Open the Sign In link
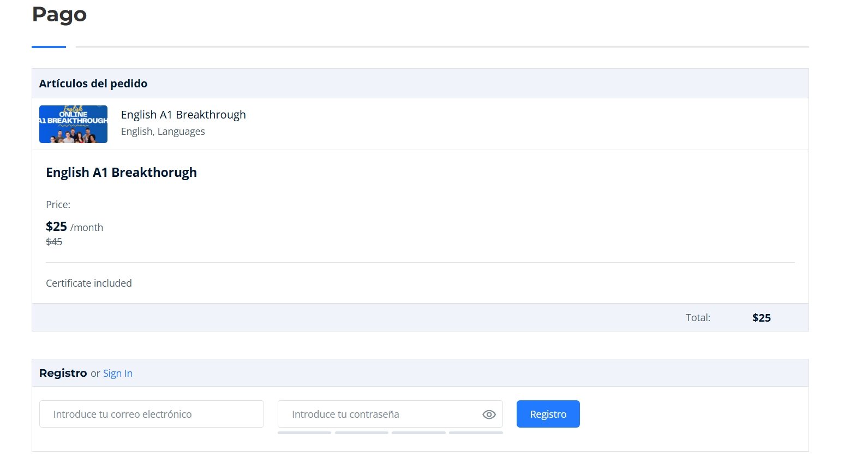Image resolution: width=868 pixels, height=456 pixels. (118, 374)
